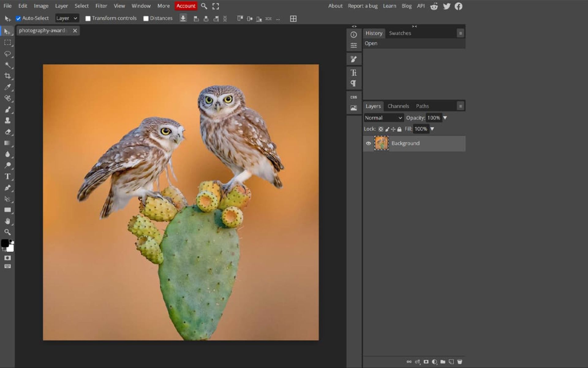Select the Gradient tool

[x=7, y=143]
